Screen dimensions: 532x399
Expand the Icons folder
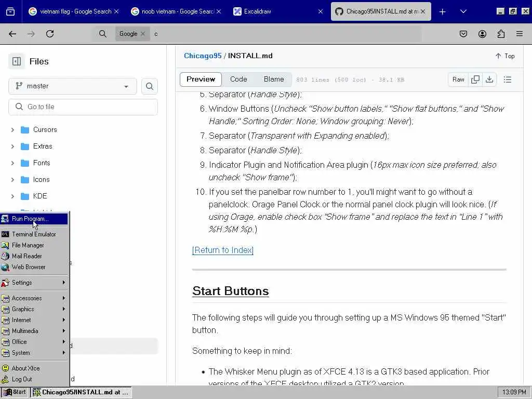pyautogui.click(x=12, y=180)
